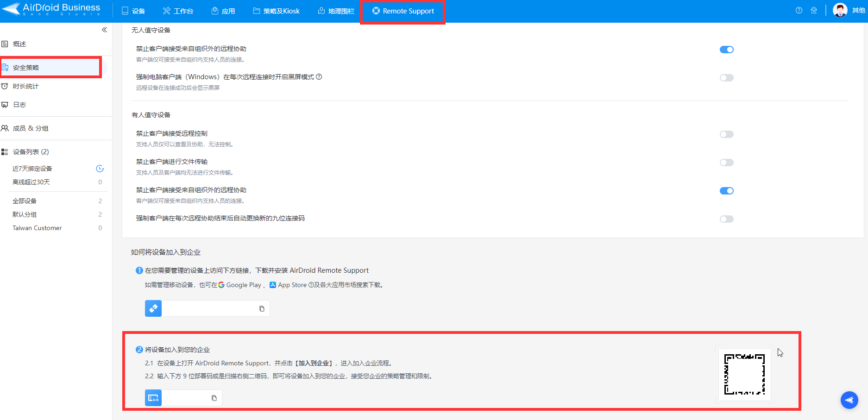Image resolution: width=868 pixels, height=420 pixels.
Task: Click the AirDroid Business logo
Action: pyautogui.click(x=51, y=9)
